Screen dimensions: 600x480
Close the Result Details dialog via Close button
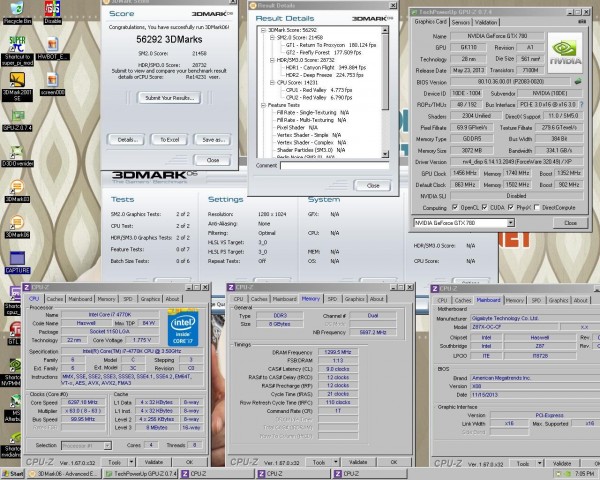click(373, 185)
